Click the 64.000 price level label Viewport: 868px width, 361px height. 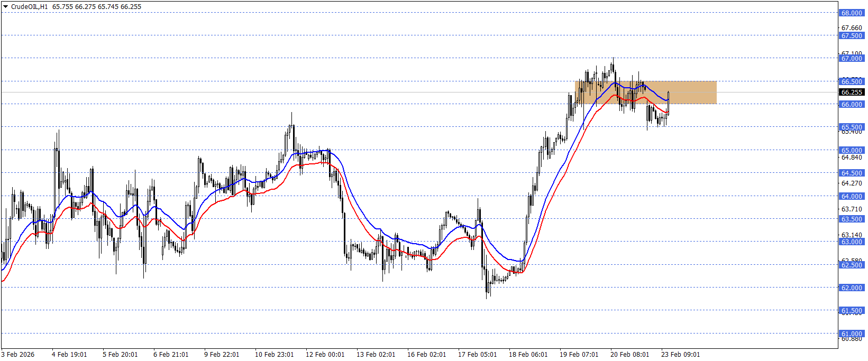coord(852,196)
